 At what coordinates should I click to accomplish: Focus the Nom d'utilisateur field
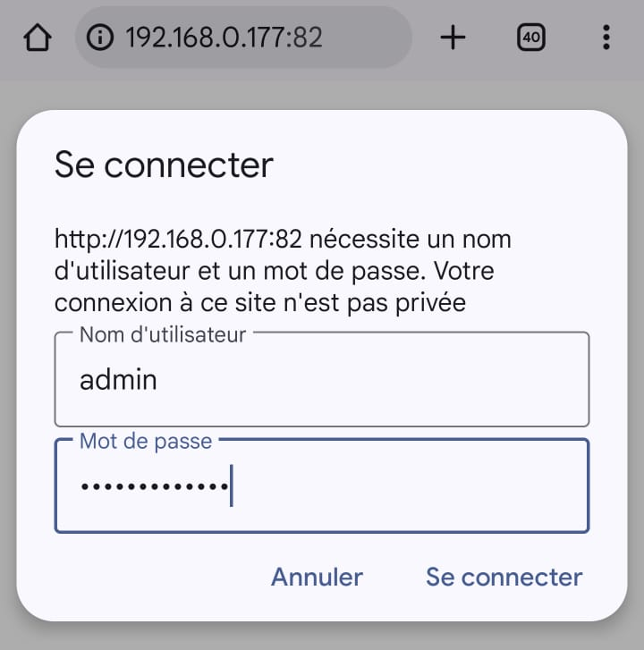(x=322, y=380)
